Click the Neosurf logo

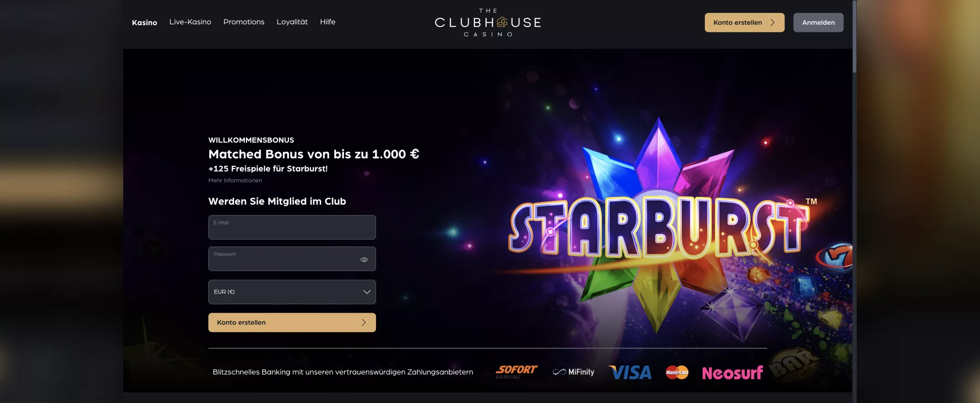tap(732, 373)
